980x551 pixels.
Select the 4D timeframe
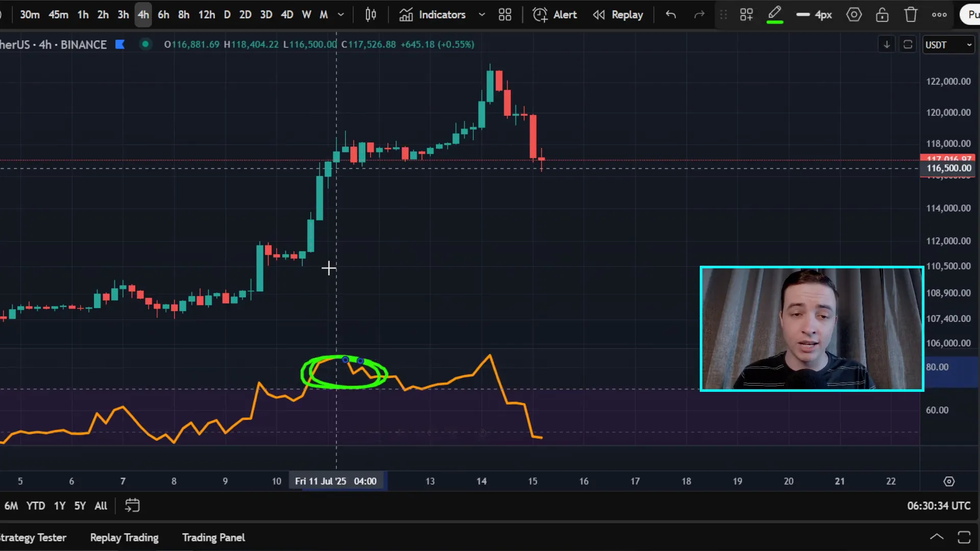pos(287,15)
